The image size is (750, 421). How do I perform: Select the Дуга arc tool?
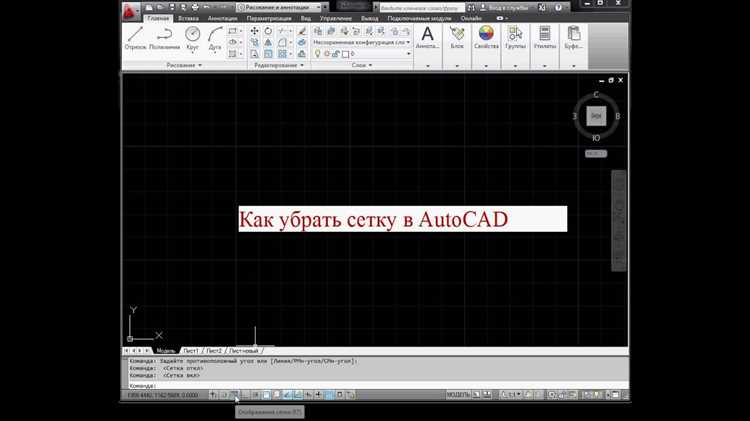tap(215, 35)
